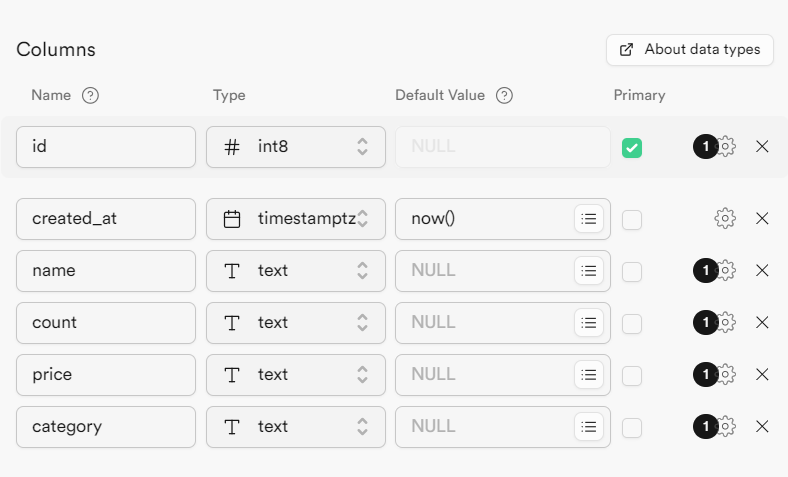Screen dimensions: 788x477
Task: Remove the price column with X icon
Action: pyautogui.click(x=762, y=374)
